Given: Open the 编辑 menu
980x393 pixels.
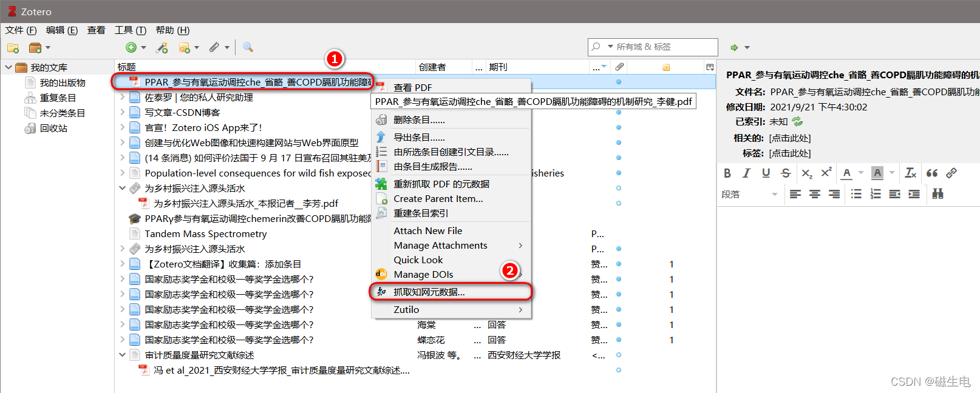Looking at the screenshot, I should click(x=61, y=30).
